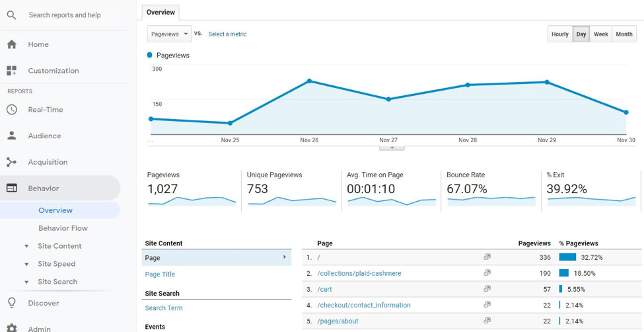Open the Pageviews metric dropdown
Viewport: 644px width, 332px height.
click(169, 34)
